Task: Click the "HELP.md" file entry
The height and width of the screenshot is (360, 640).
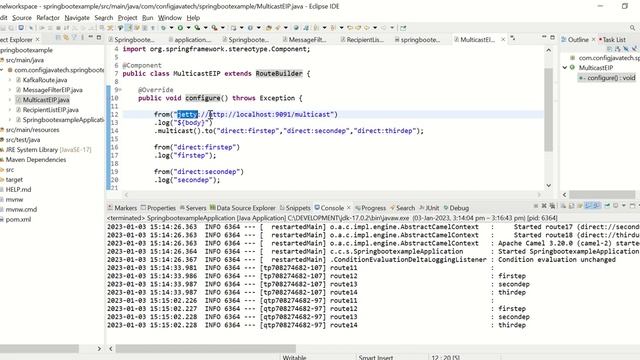Action: 18,189
